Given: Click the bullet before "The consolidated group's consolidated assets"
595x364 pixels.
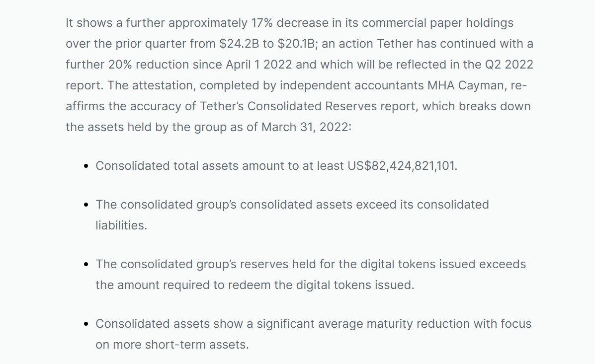Looking at the screenshot, I should point(86,205).
